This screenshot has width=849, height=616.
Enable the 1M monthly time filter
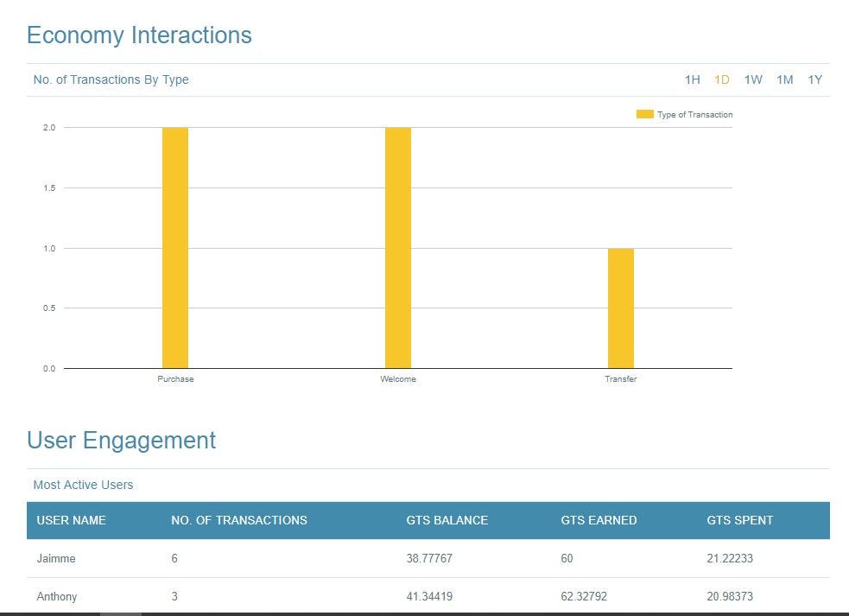785,79
